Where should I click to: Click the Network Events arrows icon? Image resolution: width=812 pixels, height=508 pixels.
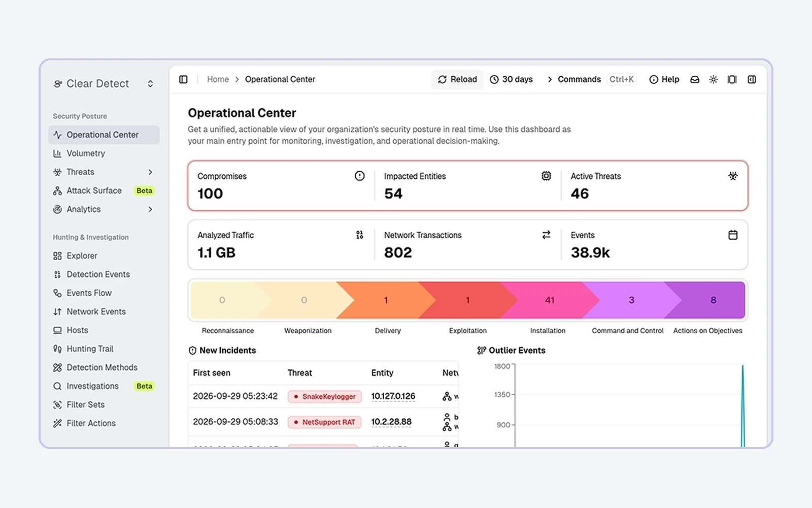coord(57,311)
